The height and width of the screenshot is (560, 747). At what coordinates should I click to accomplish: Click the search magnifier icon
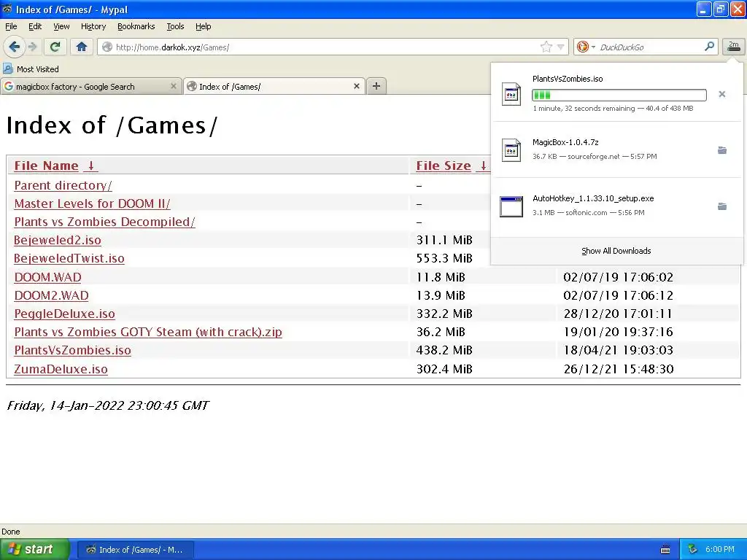pos(709,47)
